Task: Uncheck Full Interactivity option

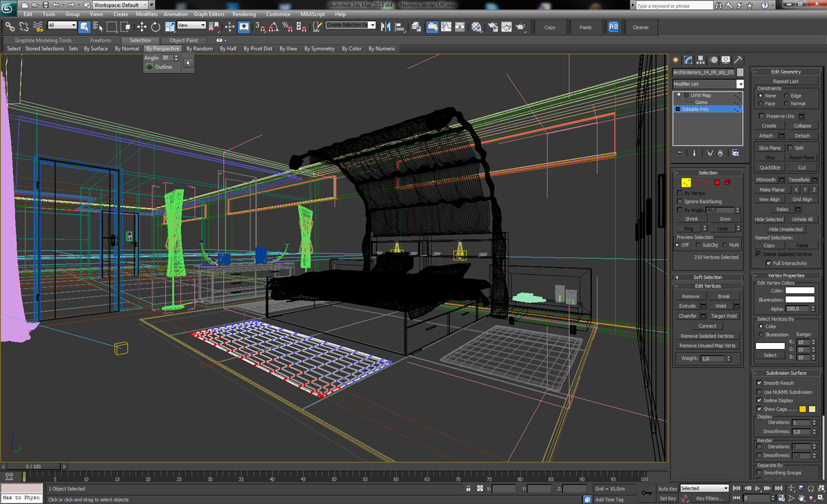Action: point(768,263)
